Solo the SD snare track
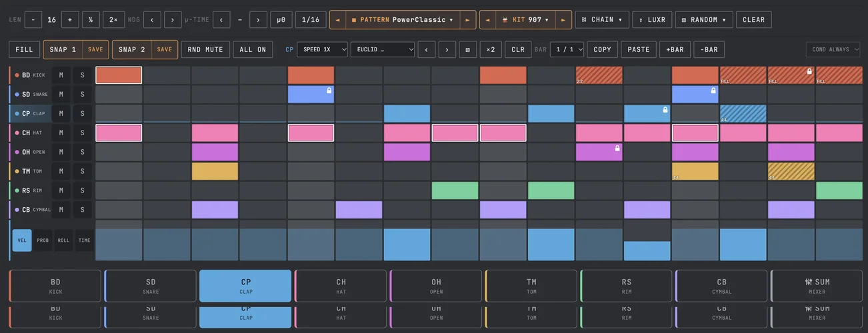This screenshot has width=868, height=333. tap(83, 95)
